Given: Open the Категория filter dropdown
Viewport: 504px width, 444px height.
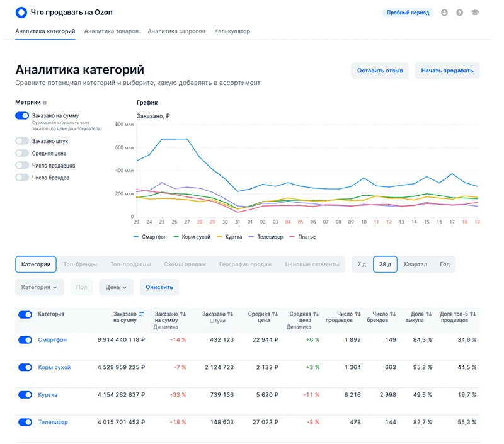Looking at the screenshot, I should coord(40,287).
